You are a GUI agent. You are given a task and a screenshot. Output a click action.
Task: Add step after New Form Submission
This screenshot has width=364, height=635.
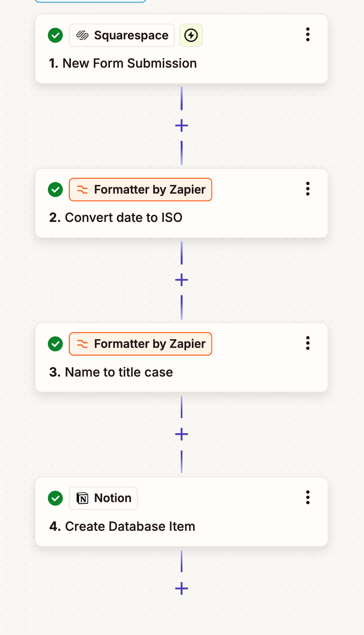pos(182,126)
